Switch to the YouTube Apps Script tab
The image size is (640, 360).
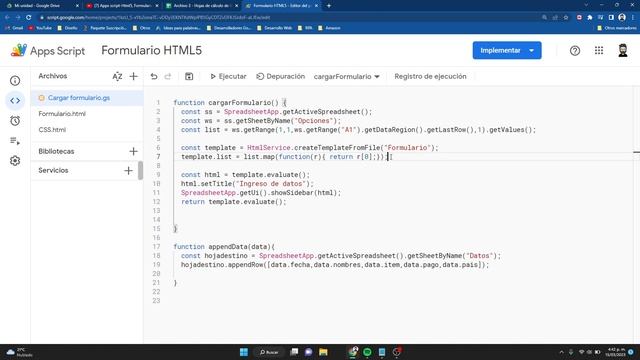[122, 6]
